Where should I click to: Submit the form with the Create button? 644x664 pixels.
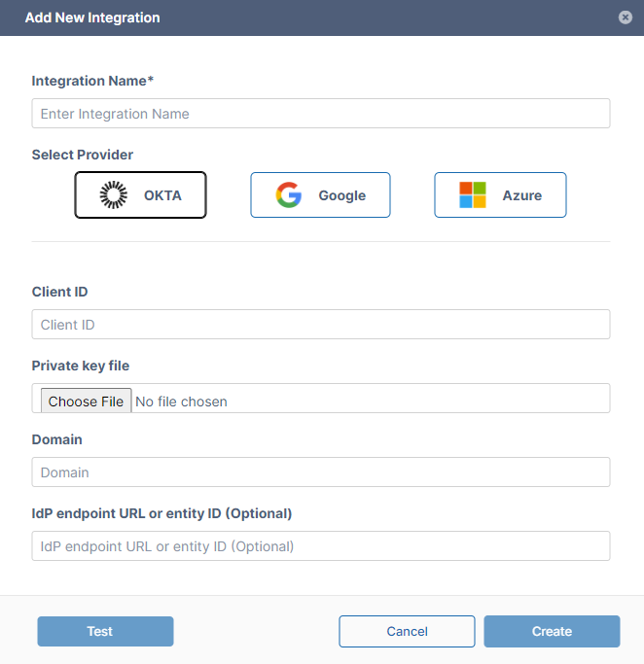pyautogui.click(x=552, y=631)
